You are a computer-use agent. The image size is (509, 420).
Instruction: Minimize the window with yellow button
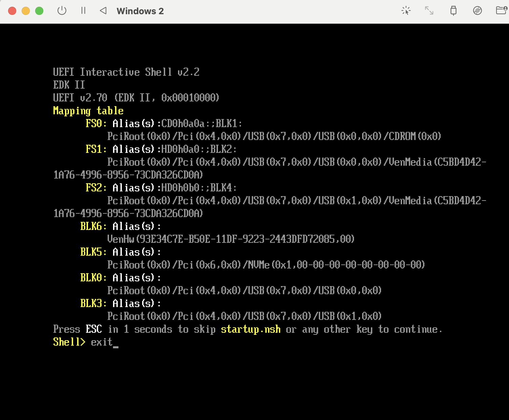[26, 11]
